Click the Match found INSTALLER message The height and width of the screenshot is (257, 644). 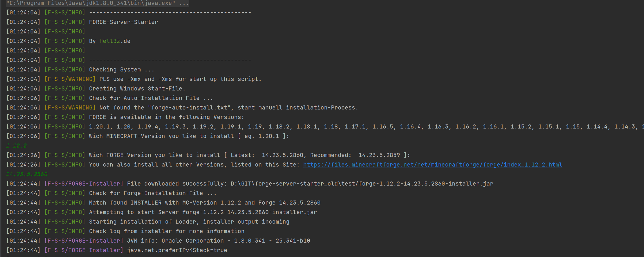(x=204, y=203)
